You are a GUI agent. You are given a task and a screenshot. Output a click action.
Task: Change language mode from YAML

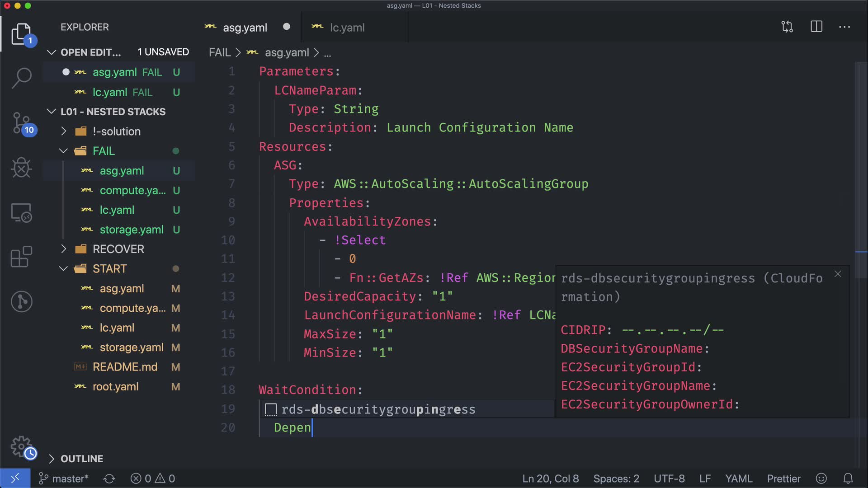click(x=739, y=479)
